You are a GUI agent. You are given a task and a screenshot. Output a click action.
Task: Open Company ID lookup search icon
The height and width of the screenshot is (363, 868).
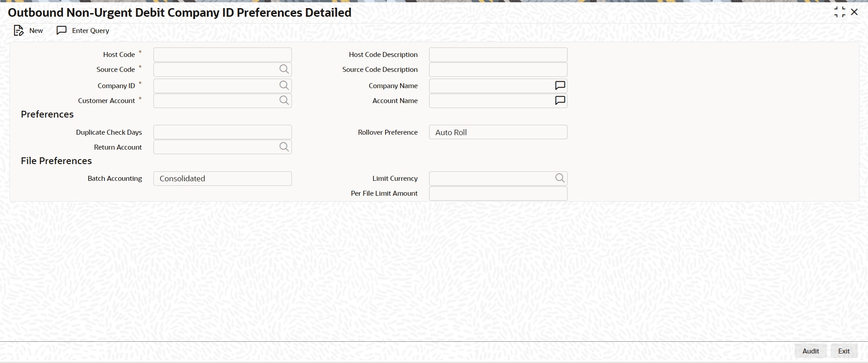pos(284,85)
